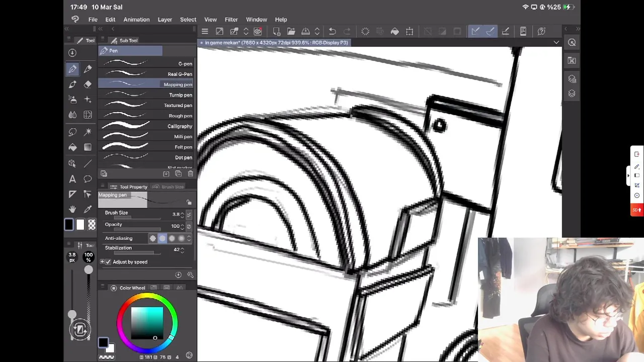Toggle Snap to Grid icon

(x=506, y=31)
